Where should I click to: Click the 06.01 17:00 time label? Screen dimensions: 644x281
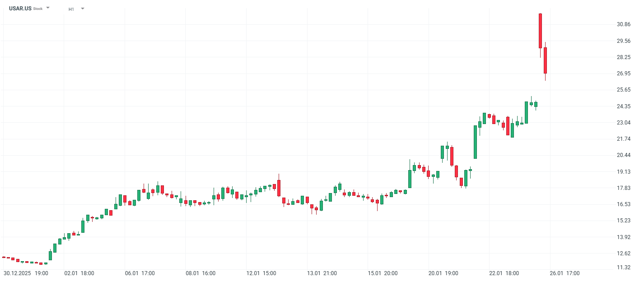(x=140, y=273)
